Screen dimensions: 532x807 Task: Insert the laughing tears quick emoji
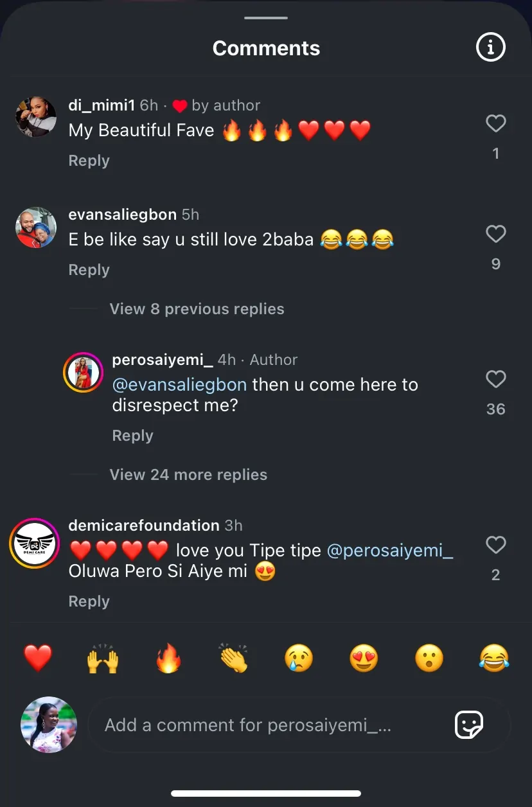point(494,659)
